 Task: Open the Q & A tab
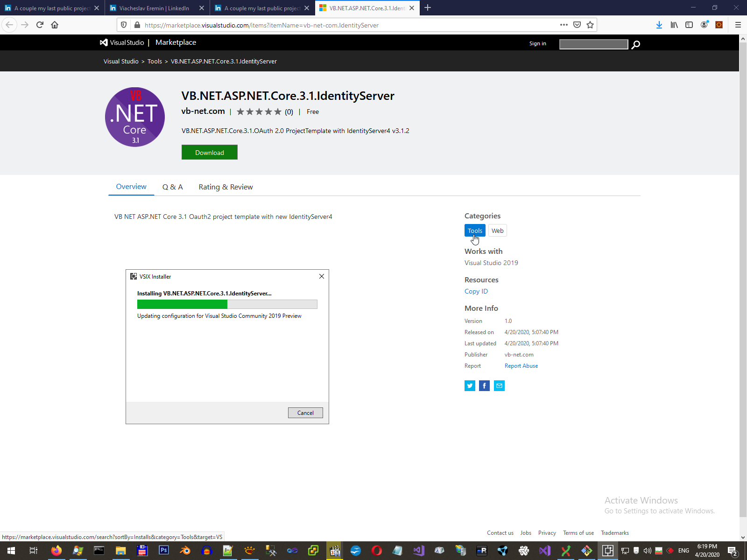[173, 187]
